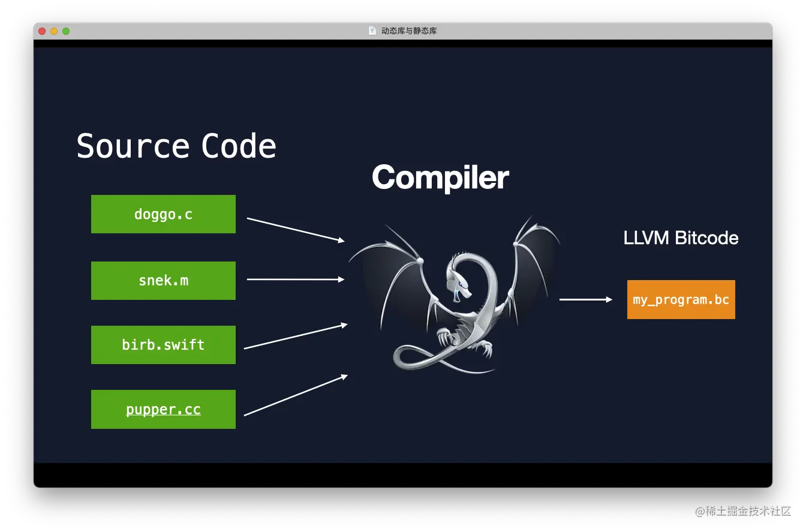
Task: Click the LLVM Bitcode label
Action: pos(681,238)
